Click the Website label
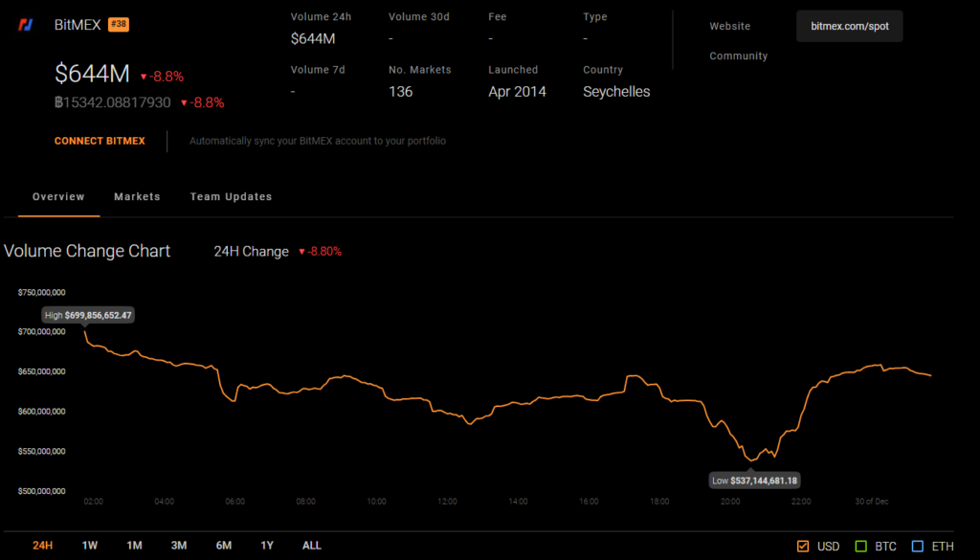The image size is (980, 560). tap(729, 26)
